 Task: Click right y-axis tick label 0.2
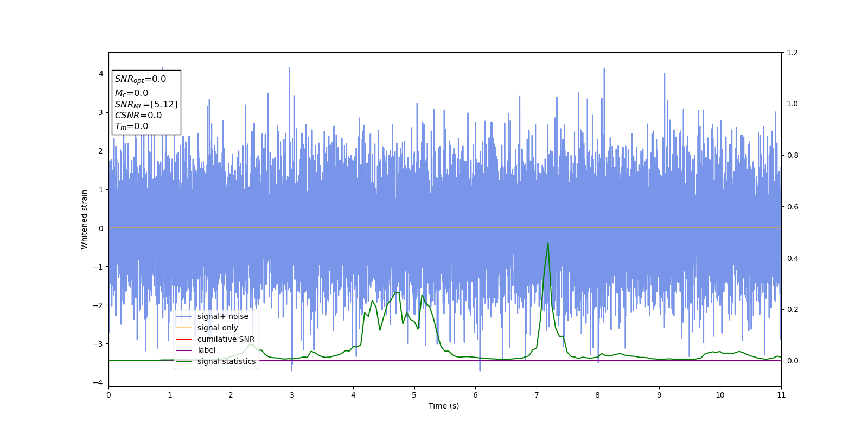[x=792, y=309]
